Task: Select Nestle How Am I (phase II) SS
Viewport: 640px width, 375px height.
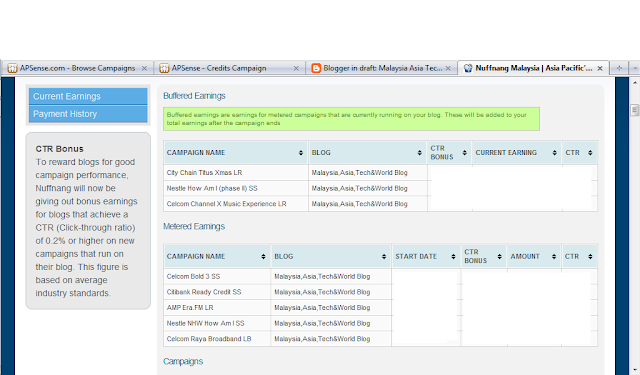Action: pyautogui.click(x=212, y=188)
